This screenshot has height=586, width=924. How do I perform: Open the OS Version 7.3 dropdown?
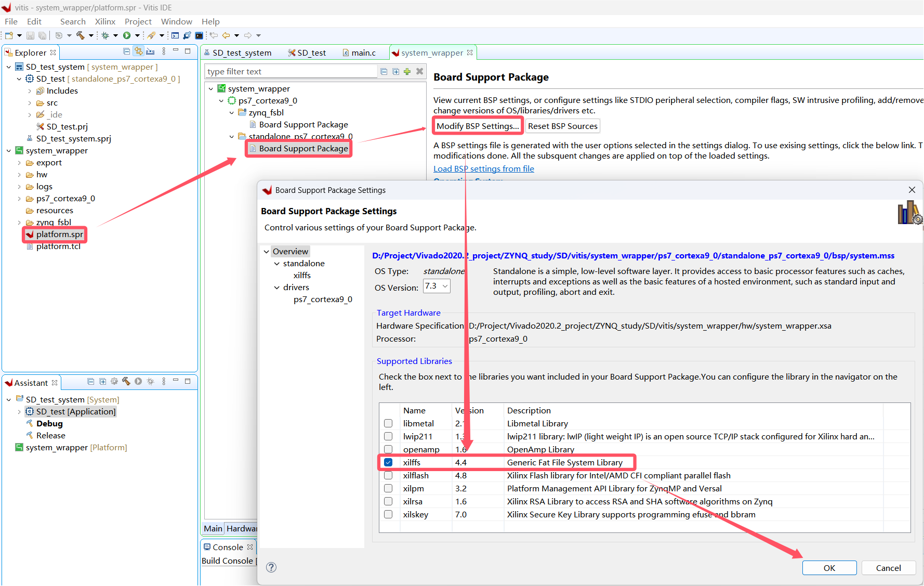437,286
